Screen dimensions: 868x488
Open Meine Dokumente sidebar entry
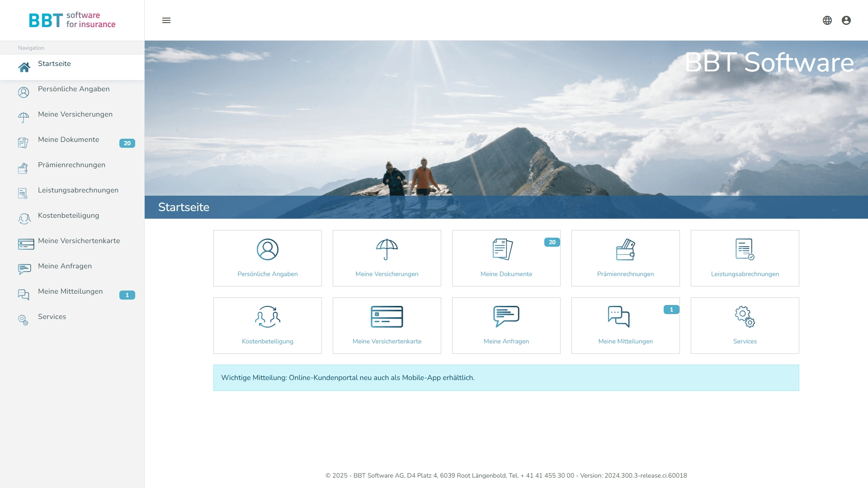pos(72,143)
